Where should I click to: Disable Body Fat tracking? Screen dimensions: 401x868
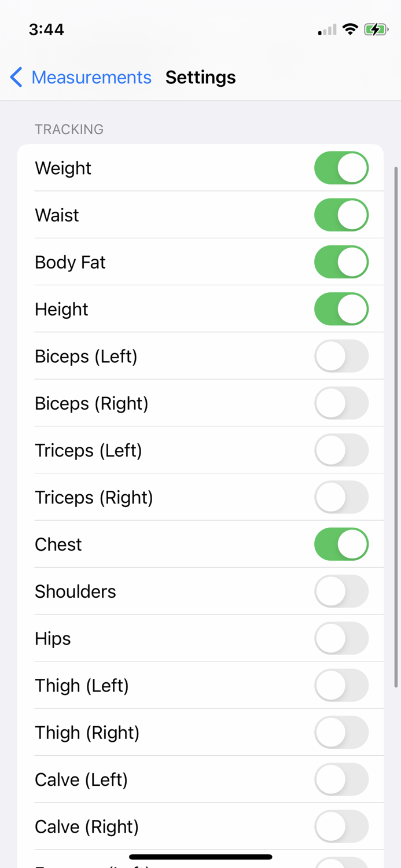341,262
